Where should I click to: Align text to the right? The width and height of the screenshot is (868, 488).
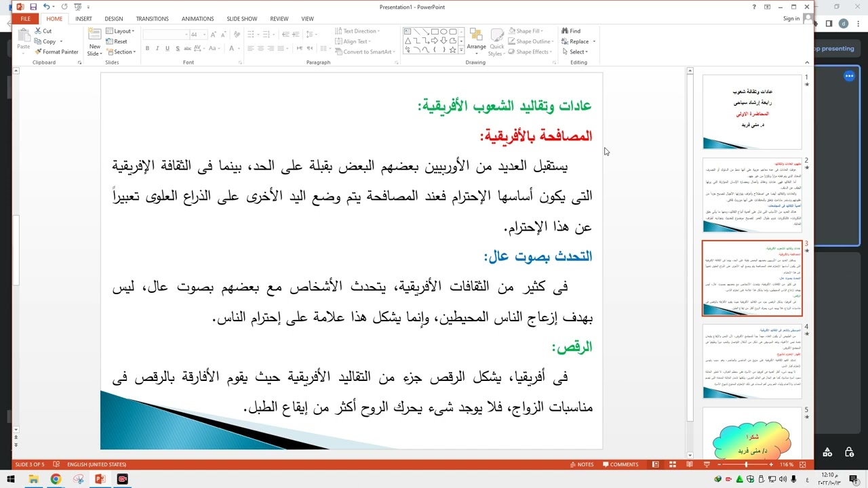270,48
